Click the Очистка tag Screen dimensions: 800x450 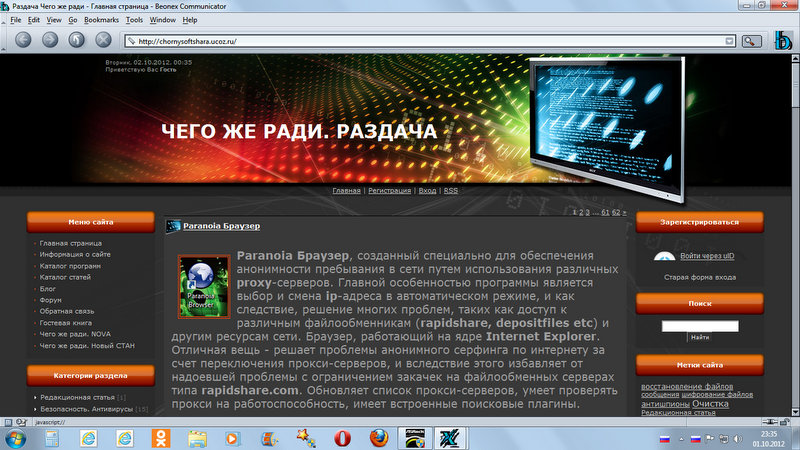click(710, 404)
